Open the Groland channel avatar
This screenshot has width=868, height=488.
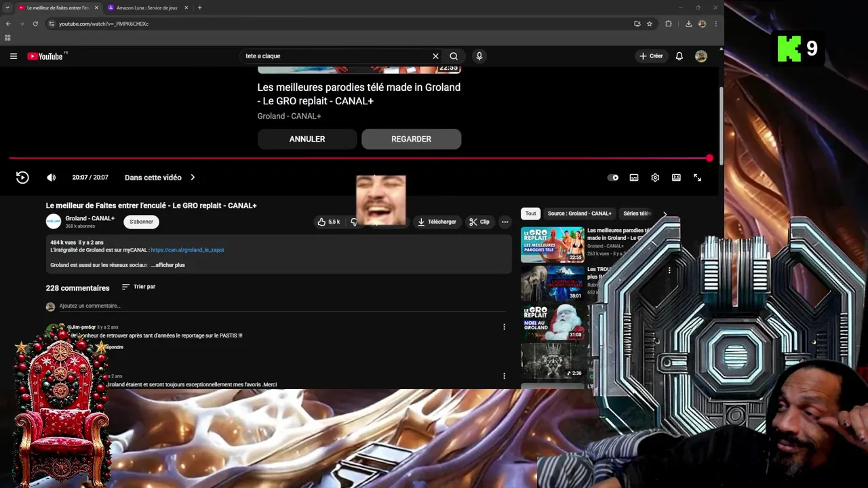[53, 222]
